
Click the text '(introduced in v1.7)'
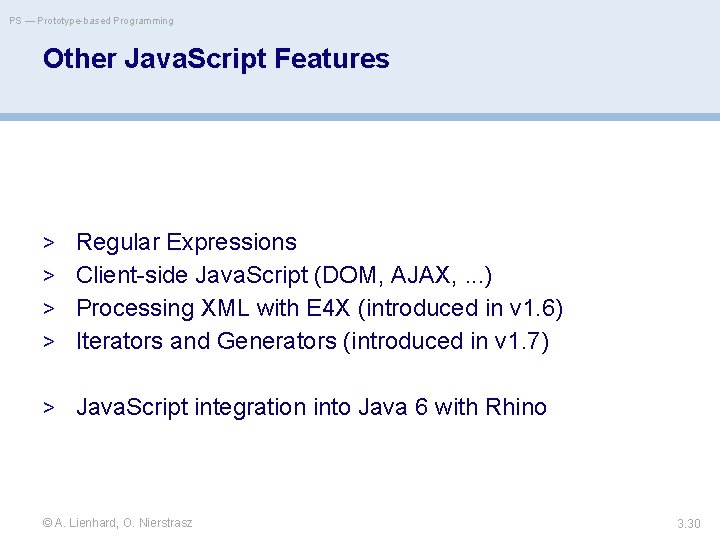[446, 341]
